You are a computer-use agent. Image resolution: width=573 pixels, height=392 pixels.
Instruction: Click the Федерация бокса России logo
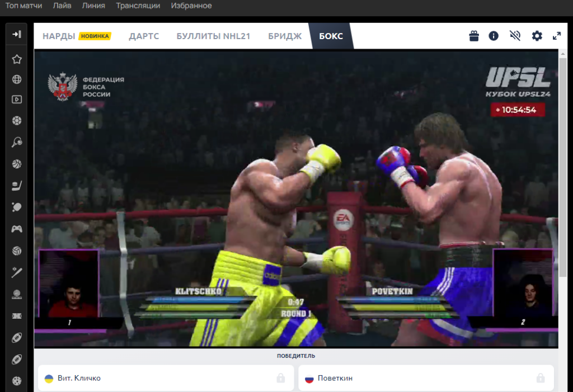86,87
